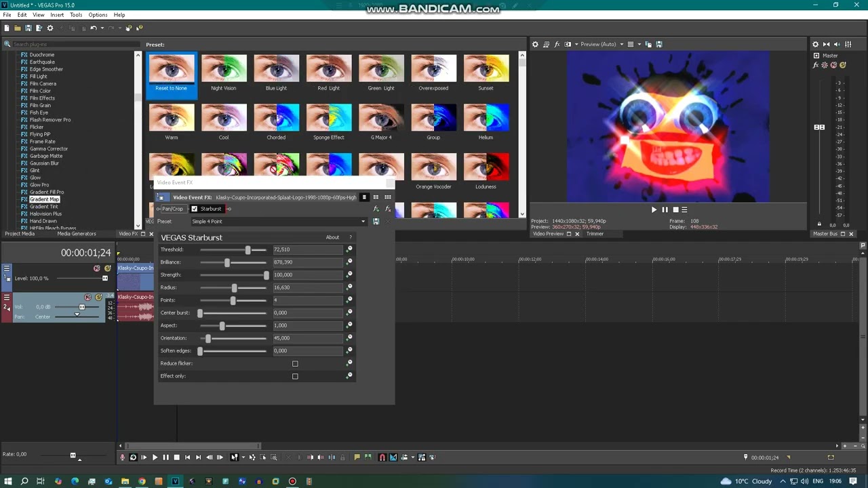Stop playback in timeline transport bar
This screenshot has width=868, height=488.
tap(177, 457)
